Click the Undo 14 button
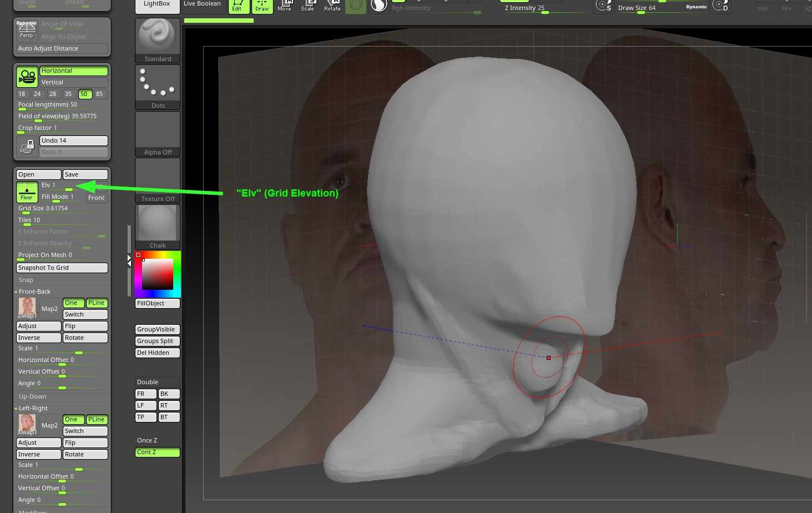 (x=73, y=140)
